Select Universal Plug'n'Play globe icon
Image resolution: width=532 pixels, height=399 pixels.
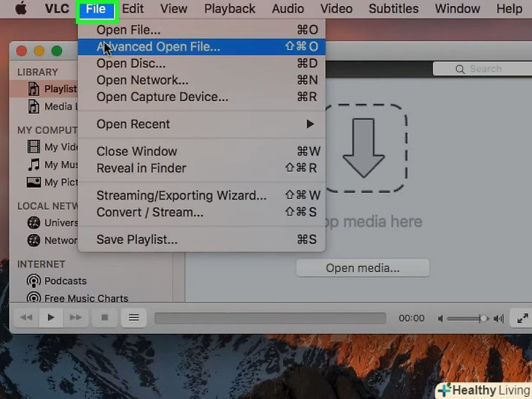[34, 223]
